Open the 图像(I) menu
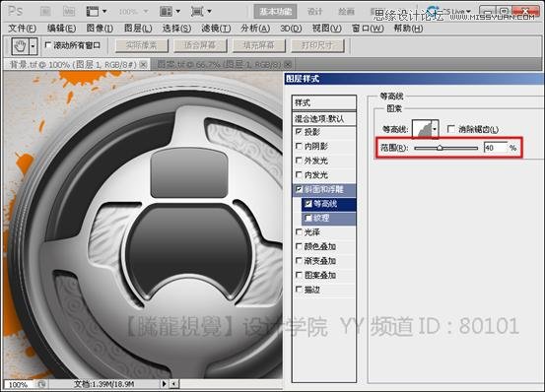Image resolution: width=545 pixels, height=392 pixels. [x=100, y=29]
